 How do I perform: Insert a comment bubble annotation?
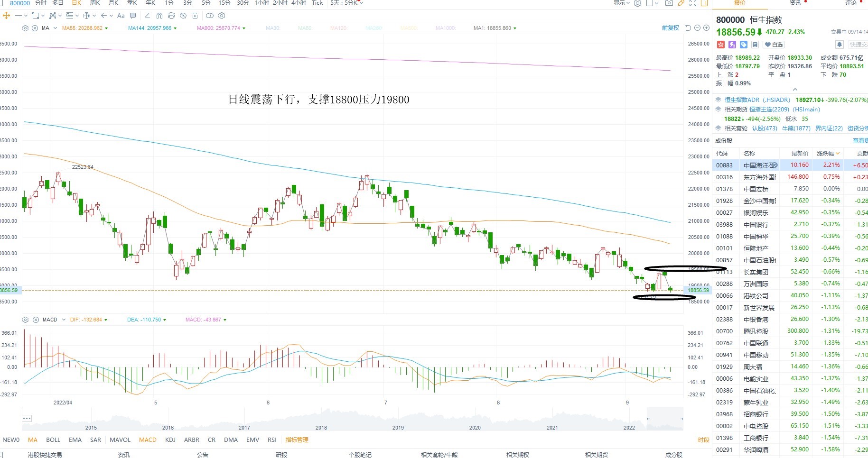click(x=133, y=16)
